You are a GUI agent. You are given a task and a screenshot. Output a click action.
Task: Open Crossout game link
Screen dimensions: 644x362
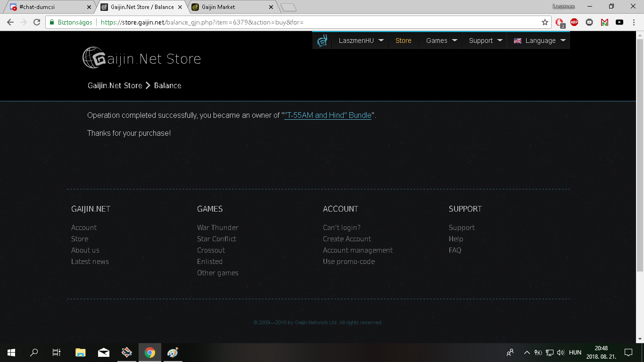click(x=211, y=250)
